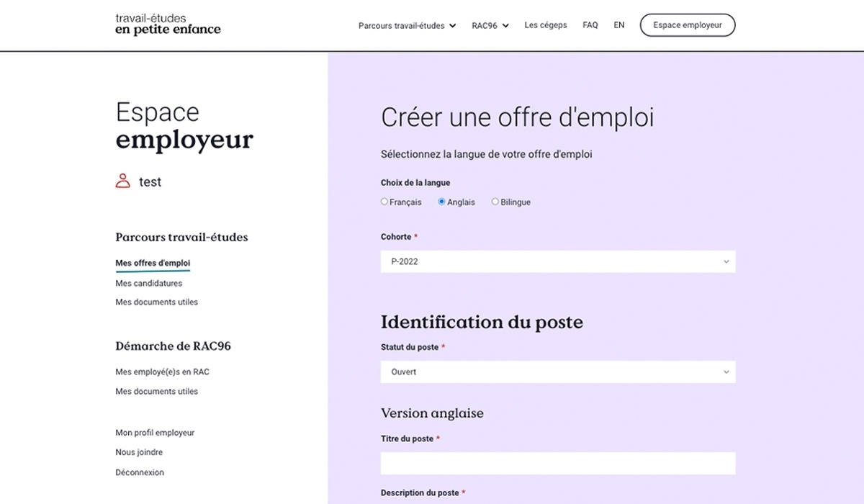864x504 pixels.
Task: Click Déconnexion to log out
Action: (140, 472)
